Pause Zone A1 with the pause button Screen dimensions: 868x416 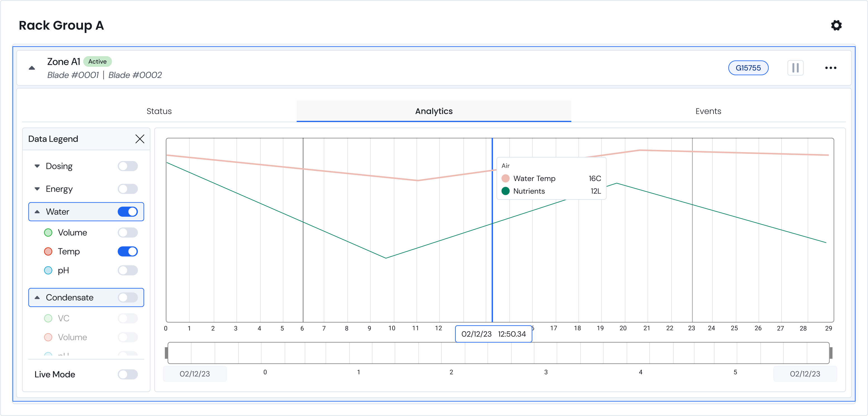point(795,68)
